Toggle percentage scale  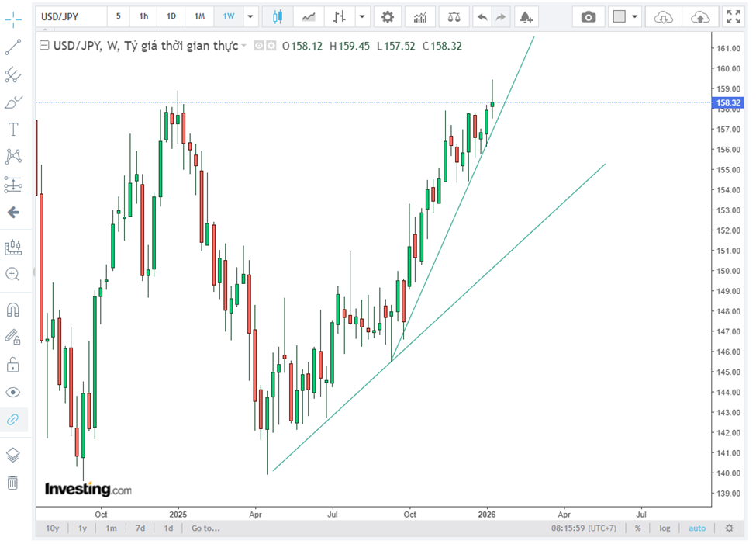(638, 528)
